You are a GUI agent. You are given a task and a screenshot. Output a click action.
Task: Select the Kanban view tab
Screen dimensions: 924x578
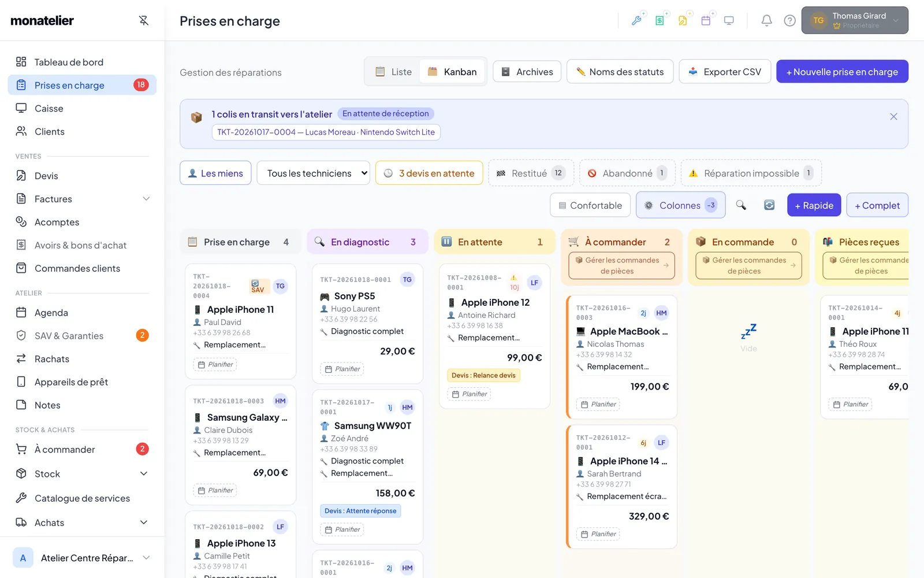(x=452, y=72)
